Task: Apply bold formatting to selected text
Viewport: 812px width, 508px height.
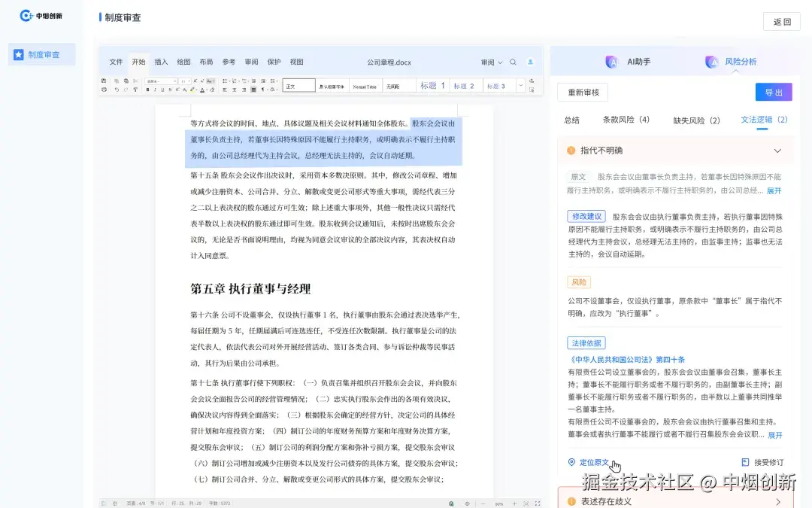Action: [x=147, y=90]
